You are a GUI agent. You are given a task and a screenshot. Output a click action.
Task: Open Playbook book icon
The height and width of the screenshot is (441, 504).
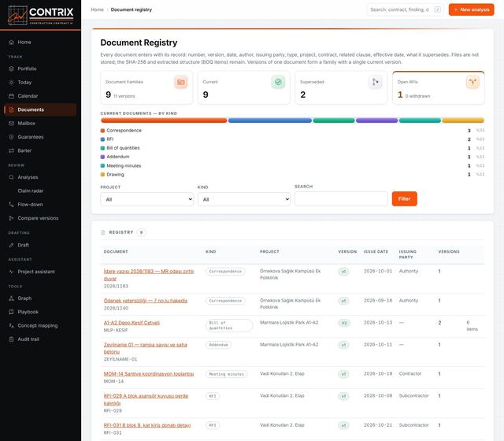[x=11, y=312]
